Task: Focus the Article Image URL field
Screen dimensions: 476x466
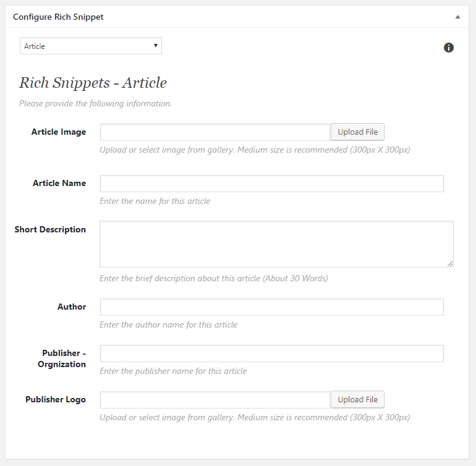Action: tap(215, 132)
